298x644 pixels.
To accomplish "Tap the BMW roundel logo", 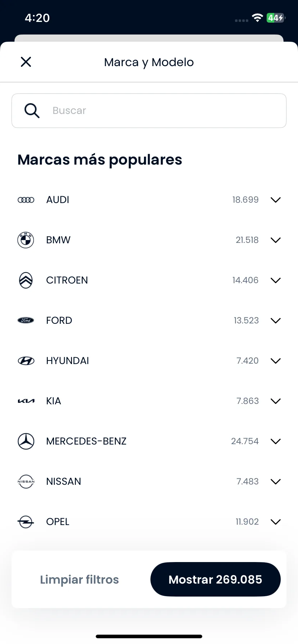I will pyautogui.click(x=26, y=240).
